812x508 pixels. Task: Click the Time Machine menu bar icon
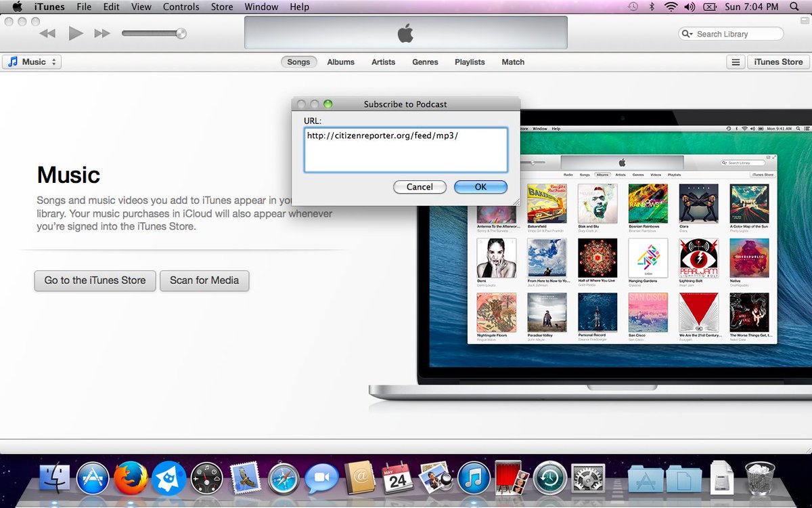pos(633,7)
